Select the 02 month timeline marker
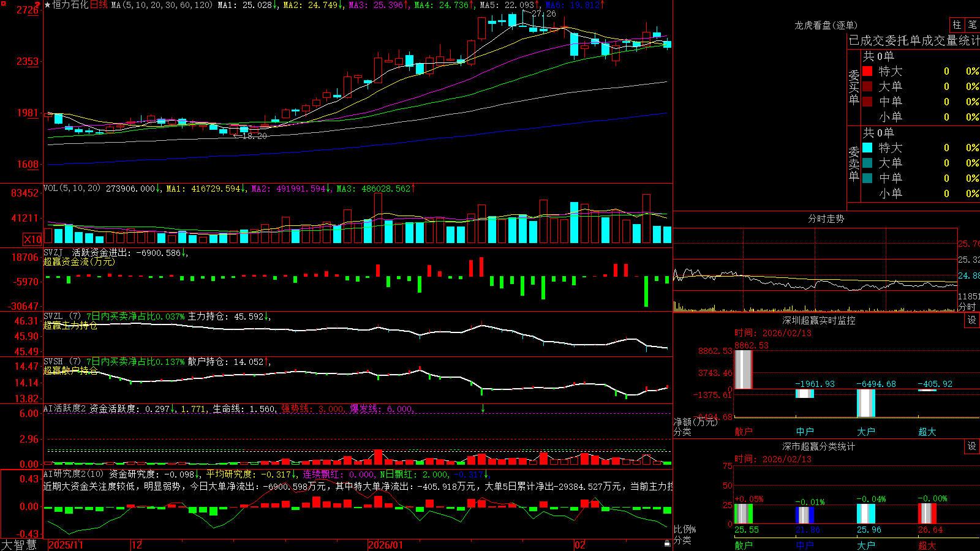 [579, 545]
